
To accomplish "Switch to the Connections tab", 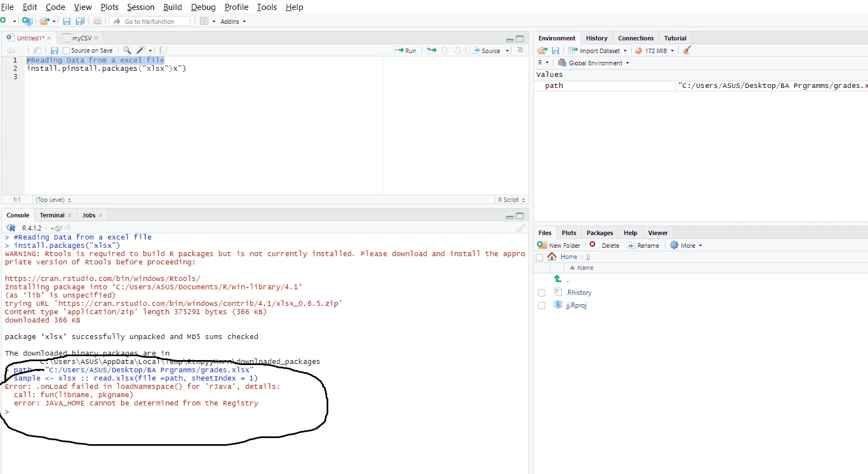I will [x=635, y=38].
